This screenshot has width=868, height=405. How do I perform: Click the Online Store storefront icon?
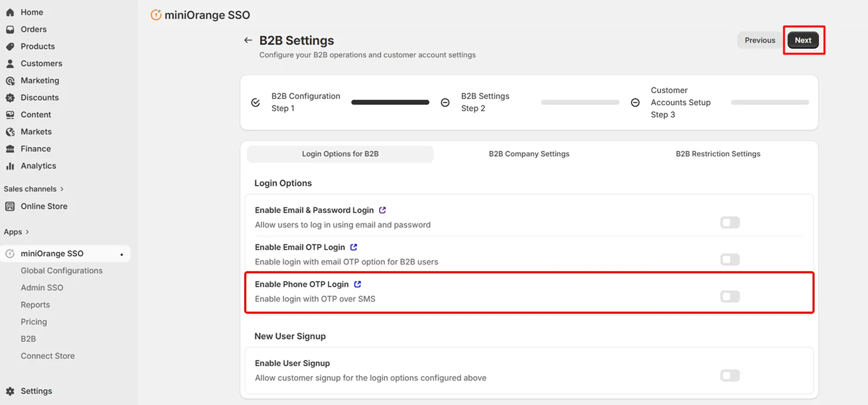(x=10, y=206)
